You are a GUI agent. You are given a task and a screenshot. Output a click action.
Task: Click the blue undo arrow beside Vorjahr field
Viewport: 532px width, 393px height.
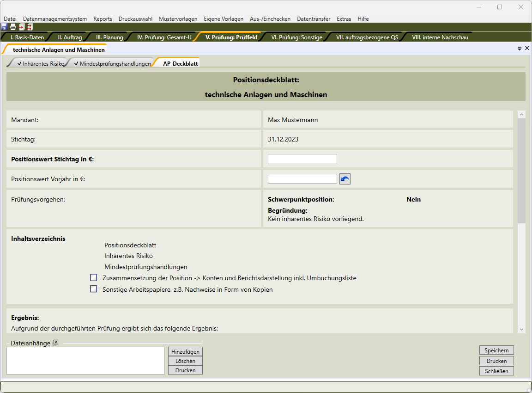click(x=345, y=179)
